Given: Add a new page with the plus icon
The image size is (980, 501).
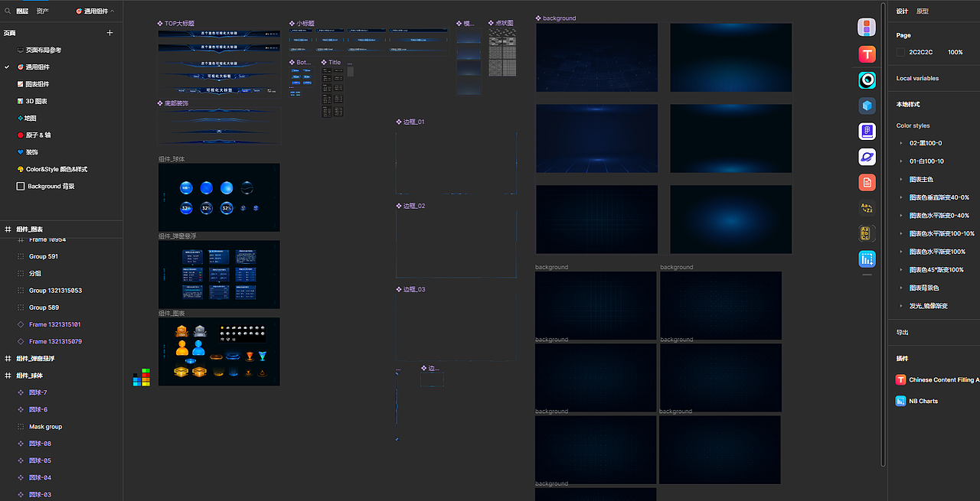Looking at the screenshot, I should [x=109, y=33].
